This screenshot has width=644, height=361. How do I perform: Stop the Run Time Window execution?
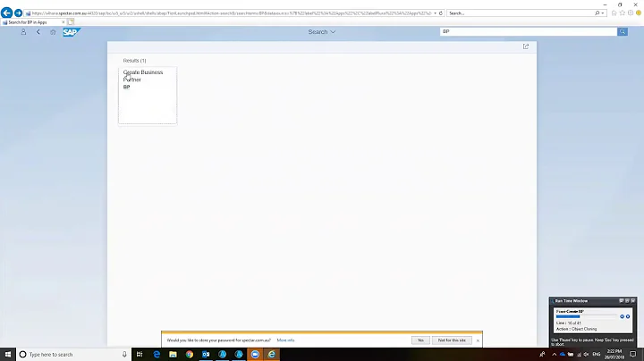coord(628,316)
